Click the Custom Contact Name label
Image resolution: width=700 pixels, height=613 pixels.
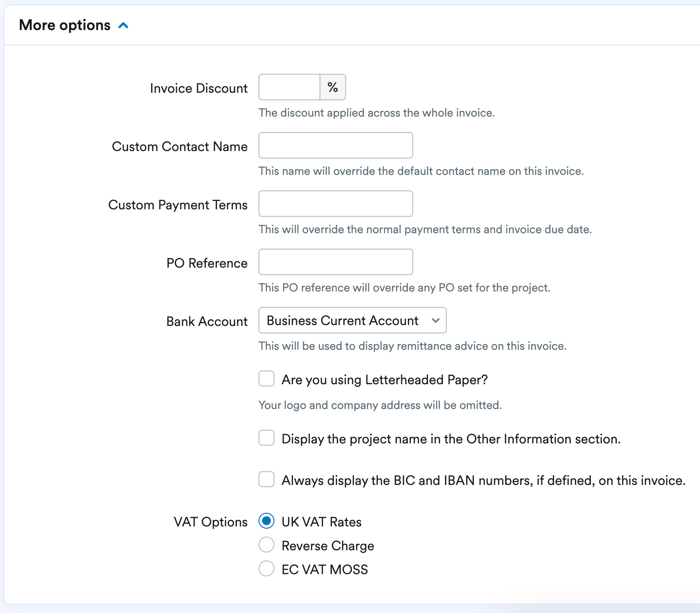(180, 147)
